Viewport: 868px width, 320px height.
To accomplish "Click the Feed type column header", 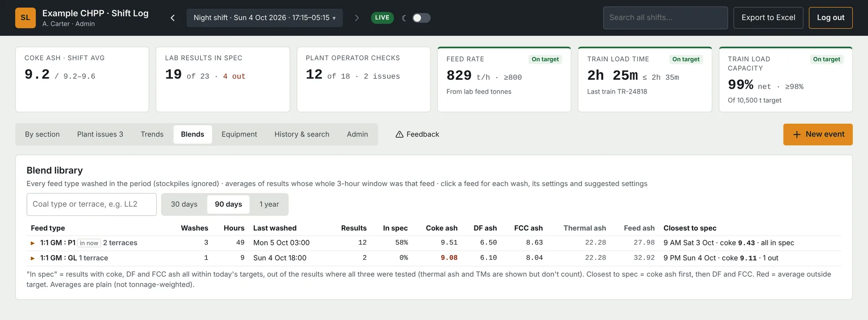I will [48, 228].
